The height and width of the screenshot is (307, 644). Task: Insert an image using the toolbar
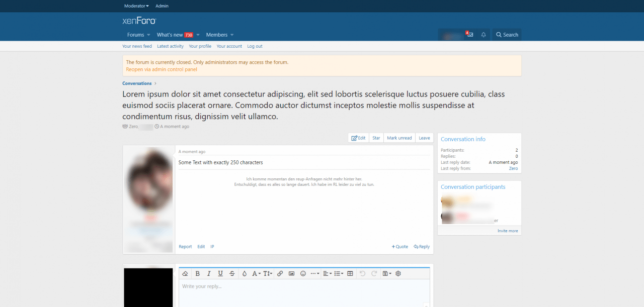click(292, 274)
